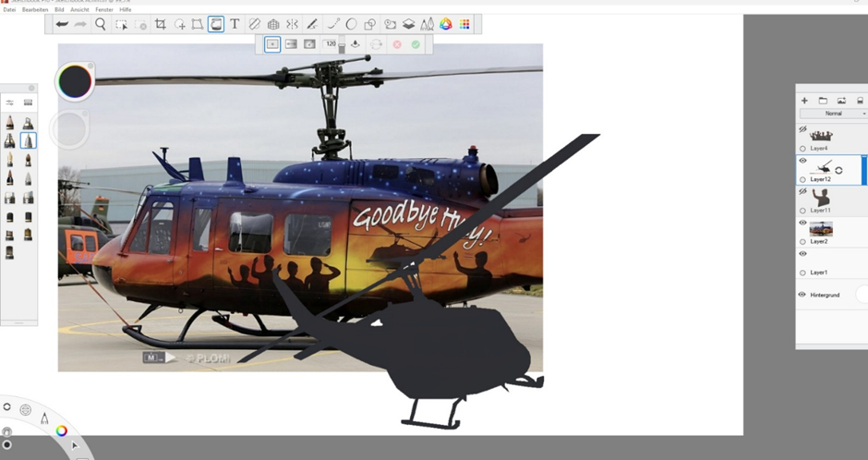868x460 pixels.
Task: Select the Layer2 helicopter photo thumbnail
Action: pos(821,229)
